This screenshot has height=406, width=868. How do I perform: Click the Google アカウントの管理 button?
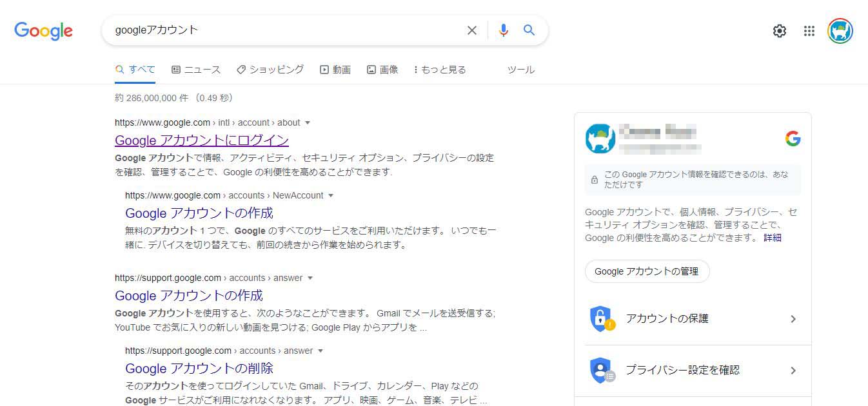pyautogui.click(x=647, y=271)
